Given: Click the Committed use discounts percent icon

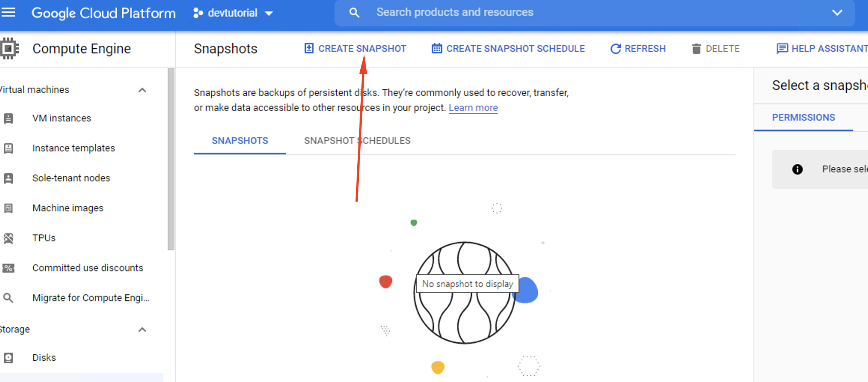Looking at the screenshot, I should [8, 268].
